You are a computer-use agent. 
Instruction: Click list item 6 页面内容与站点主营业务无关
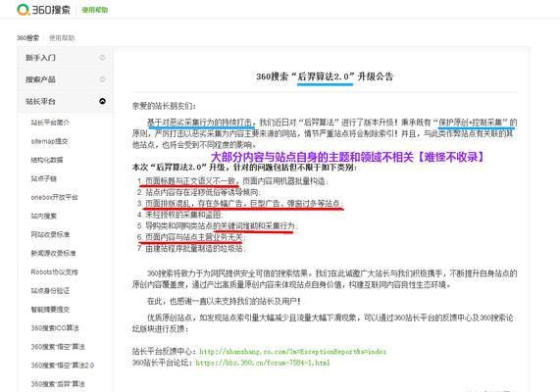coord(191,237)
